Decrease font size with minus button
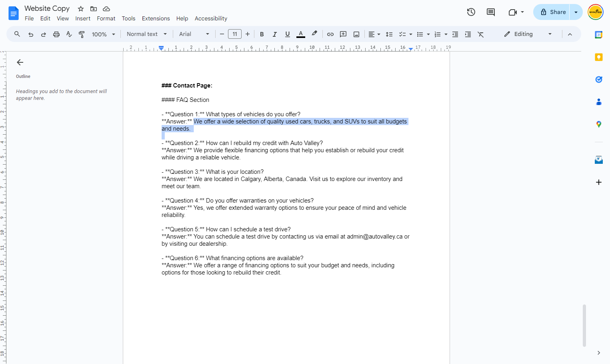This screenshot has width=610, height=364. pos(222,34)
